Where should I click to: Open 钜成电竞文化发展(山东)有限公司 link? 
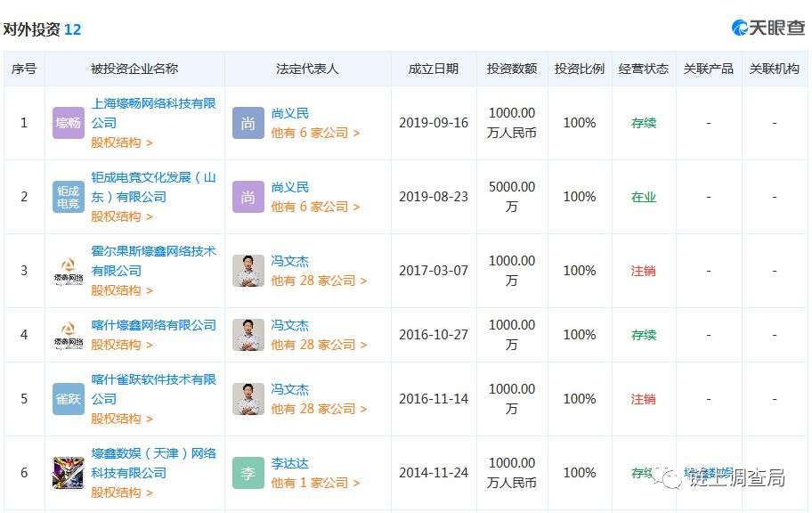coord(153,187)
